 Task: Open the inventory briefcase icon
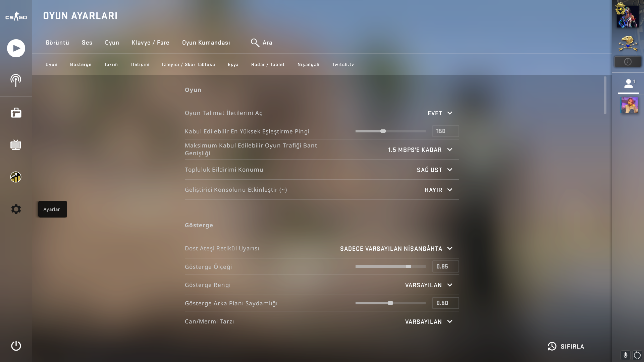click(16, 113)
